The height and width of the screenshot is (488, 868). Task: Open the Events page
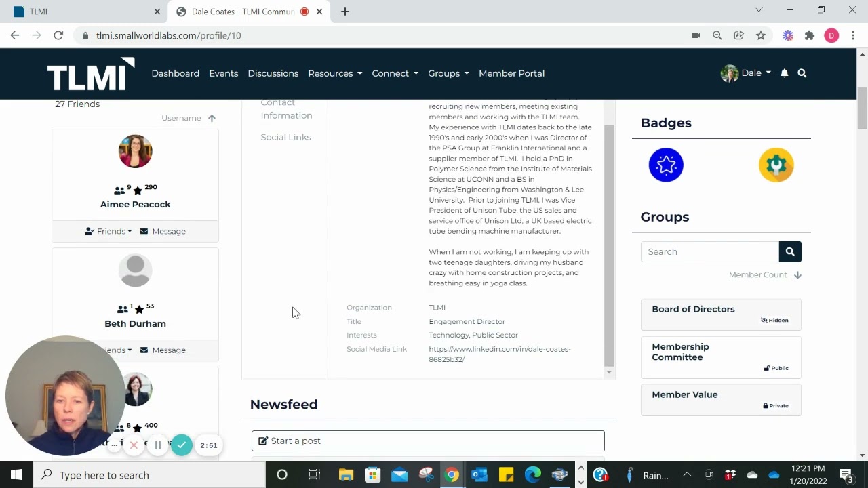(223, 73)
